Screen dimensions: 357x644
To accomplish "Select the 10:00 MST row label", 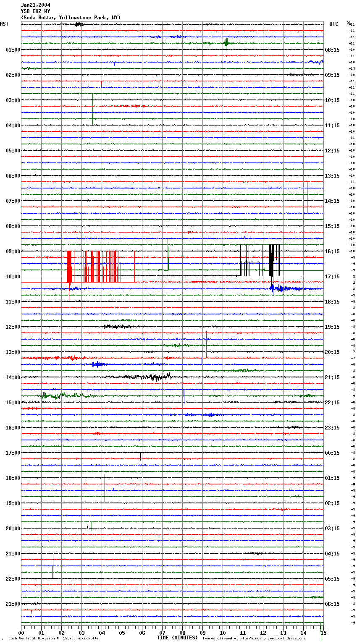I will click(x=13, y=277).
